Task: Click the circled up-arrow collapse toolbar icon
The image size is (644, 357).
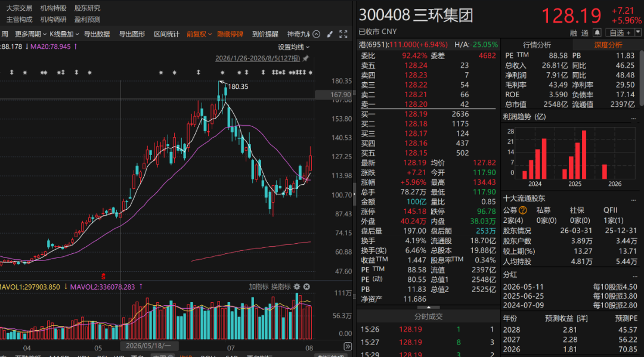Action: click(316, 34)
